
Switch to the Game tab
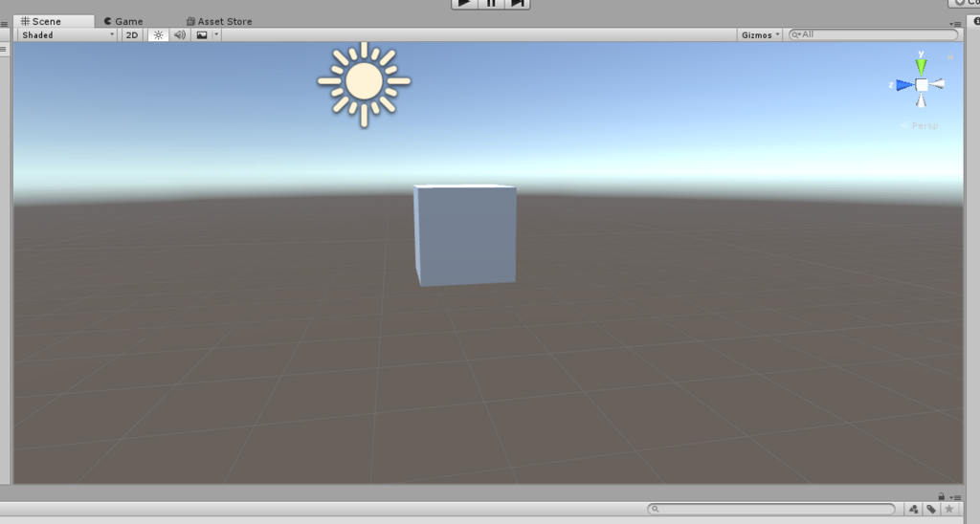tap(123, 21)
